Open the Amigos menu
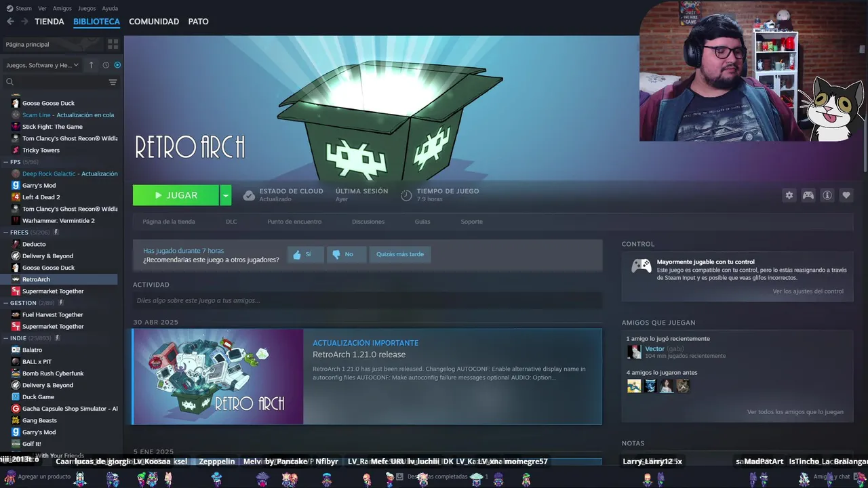This screenshot has height=488, width=868. [62, 8]
